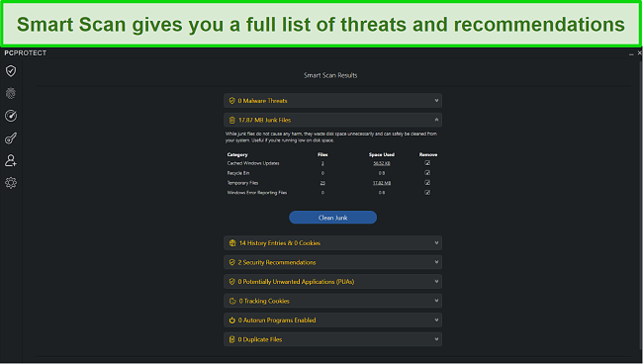Screen dimensions: 643x364
Task: Toggle Remove checkbox for Windows Error Reporting Files
Action: (x=427, y=193)
